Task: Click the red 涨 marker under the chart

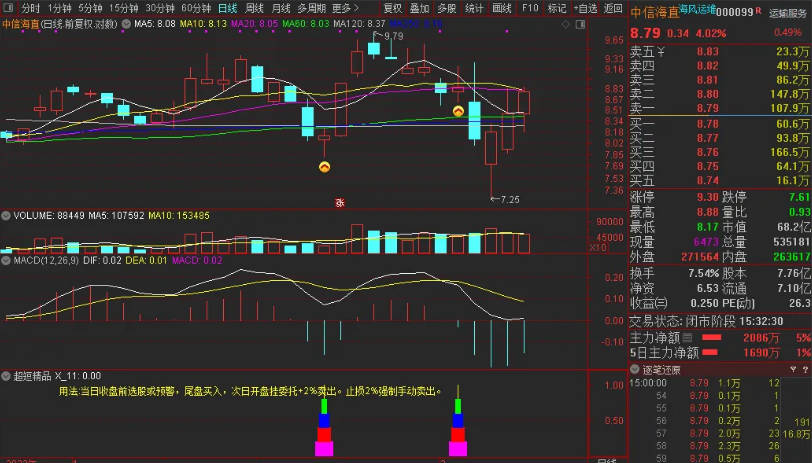Action: click(x=340, y=202)
